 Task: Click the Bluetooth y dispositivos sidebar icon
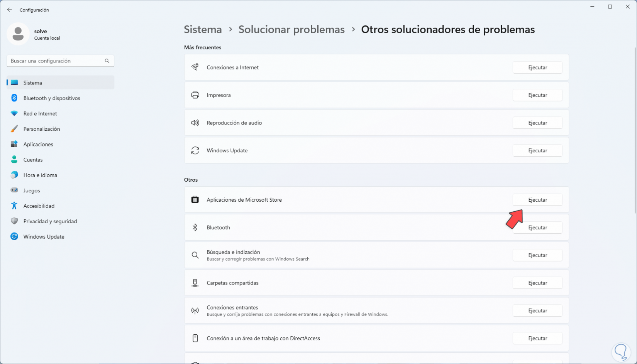point(14,98)
